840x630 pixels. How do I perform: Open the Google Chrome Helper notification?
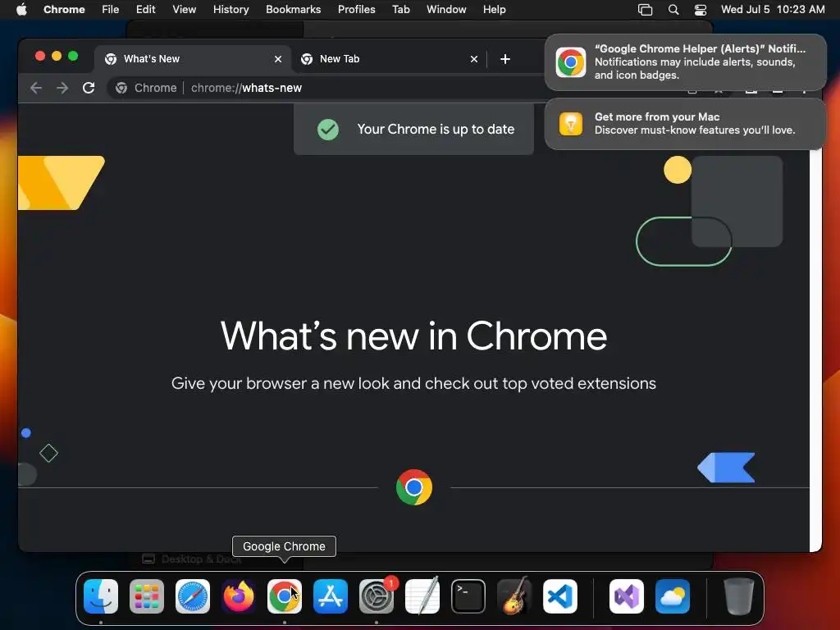(686, 62)
